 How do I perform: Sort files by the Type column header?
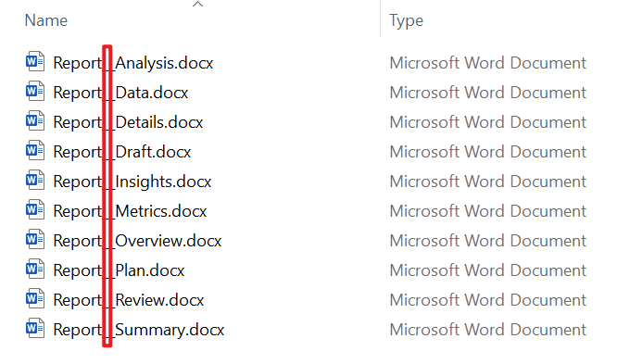click(x=406, y=21)
